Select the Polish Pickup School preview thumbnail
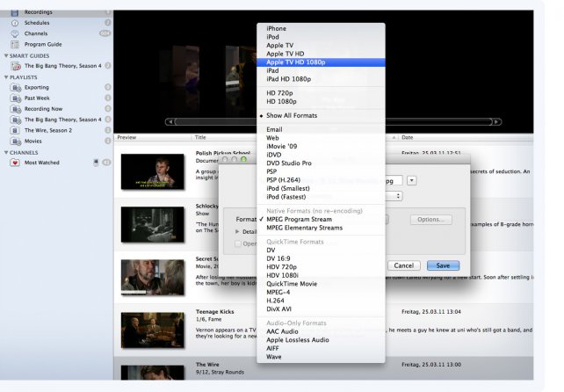 tap(153, 171)
